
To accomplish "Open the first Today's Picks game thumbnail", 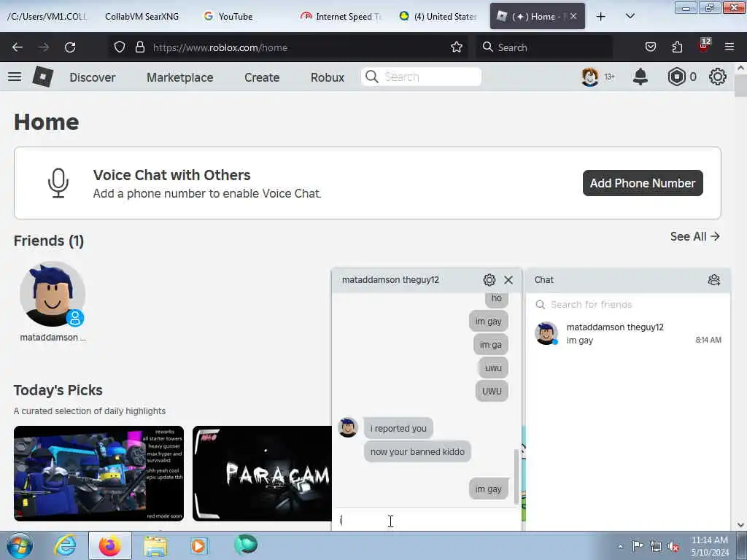I will coord(98,473).
